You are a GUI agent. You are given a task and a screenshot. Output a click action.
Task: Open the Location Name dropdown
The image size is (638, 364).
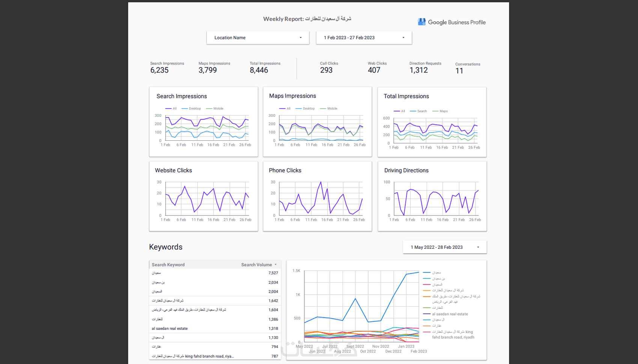coord(258,38)
